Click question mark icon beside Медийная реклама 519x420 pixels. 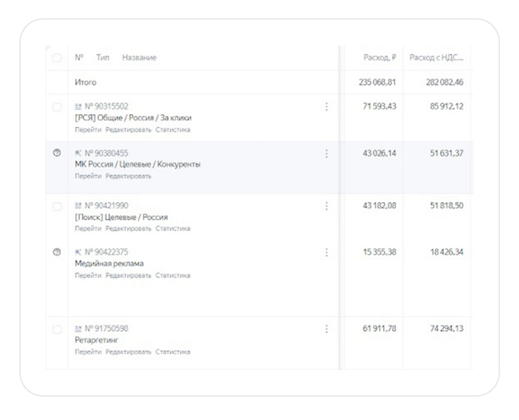coord(56,252)
